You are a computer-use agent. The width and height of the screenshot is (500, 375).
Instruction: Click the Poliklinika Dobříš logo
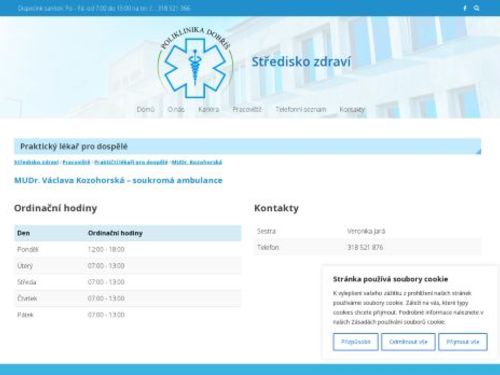pyautogui.click(x=195, y=63)
